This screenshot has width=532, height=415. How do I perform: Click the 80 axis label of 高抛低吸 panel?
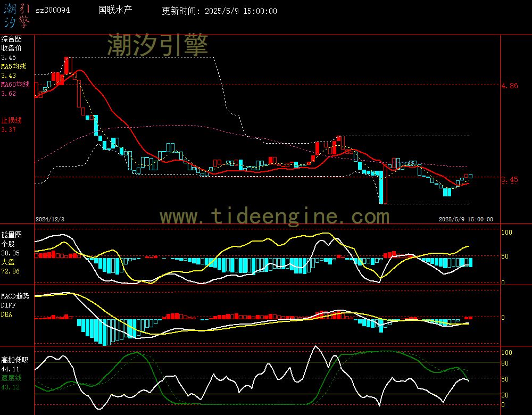click(505, 363)
